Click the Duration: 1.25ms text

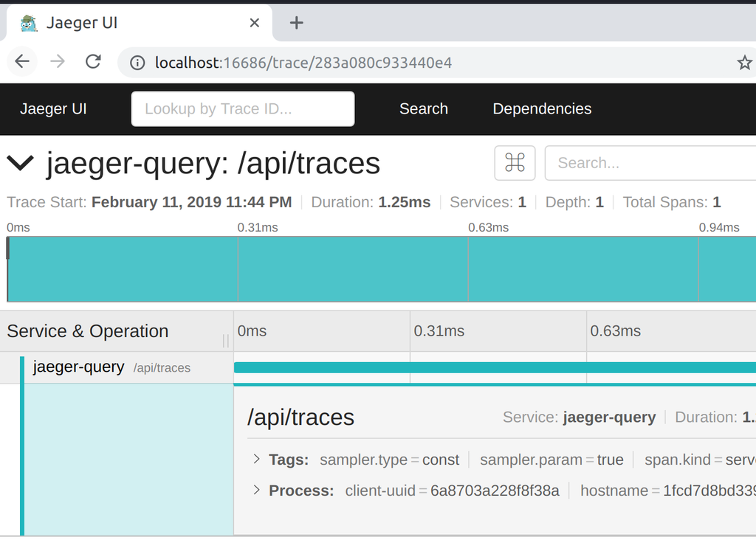click(371, 202)
